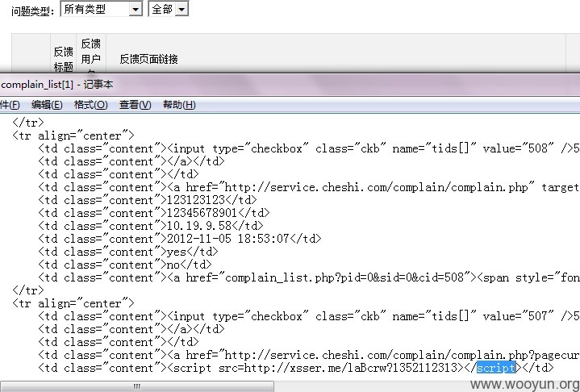Click the line containing no</td>
The width and height of the screenshot is (580, 392).
(x=125, y=265)
